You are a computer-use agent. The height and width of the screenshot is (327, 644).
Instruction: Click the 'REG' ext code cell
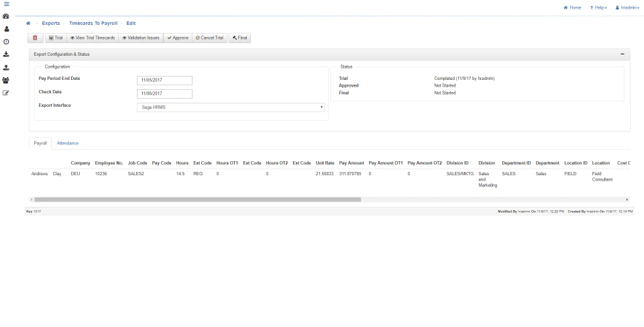pos(198,174)
